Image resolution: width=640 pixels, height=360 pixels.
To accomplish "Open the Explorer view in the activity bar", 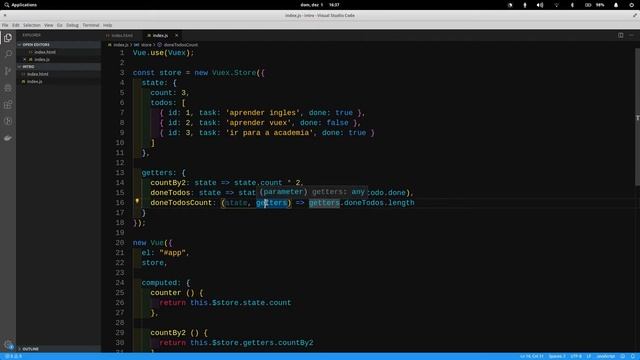I will (8, 38).
